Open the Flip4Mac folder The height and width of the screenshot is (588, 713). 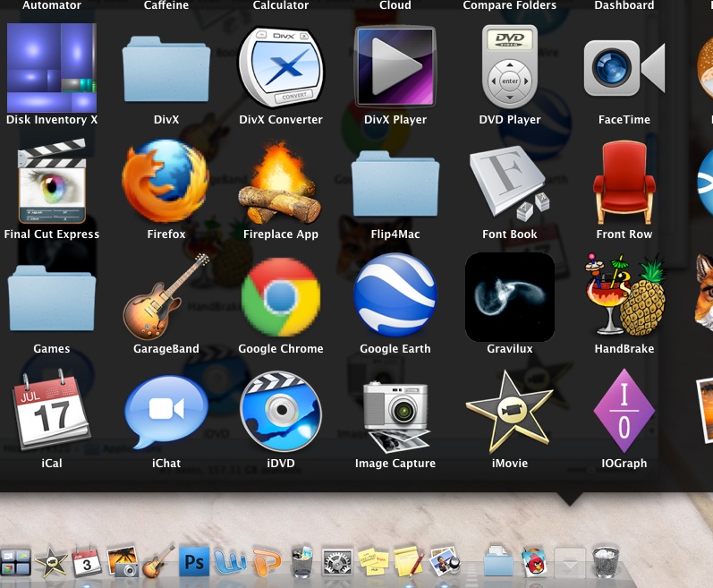395,183
